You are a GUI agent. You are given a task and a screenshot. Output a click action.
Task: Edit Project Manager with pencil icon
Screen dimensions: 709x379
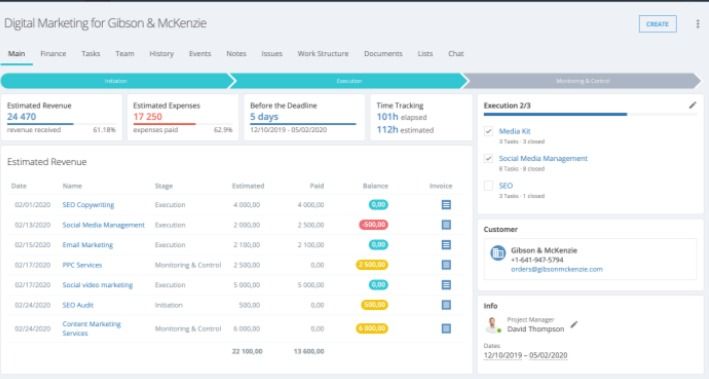pyautogui.click(x=574, y=324)
